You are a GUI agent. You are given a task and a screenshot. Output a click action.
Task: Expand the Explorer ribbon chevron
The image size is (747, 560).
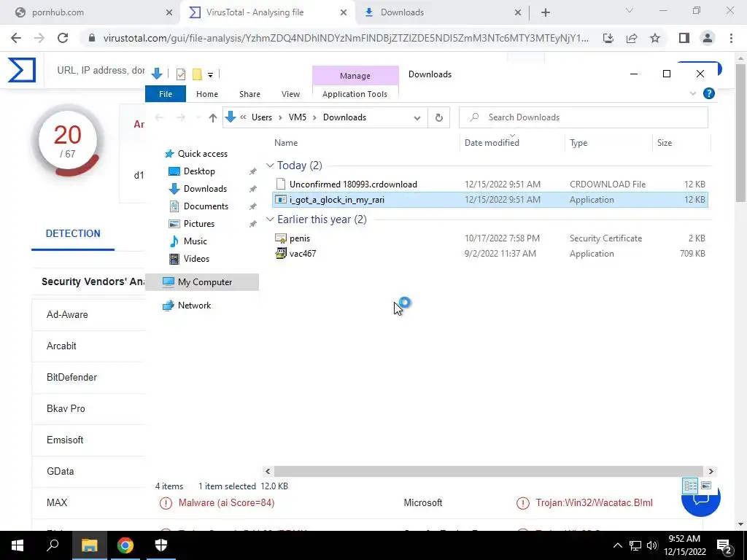(693, 94)
